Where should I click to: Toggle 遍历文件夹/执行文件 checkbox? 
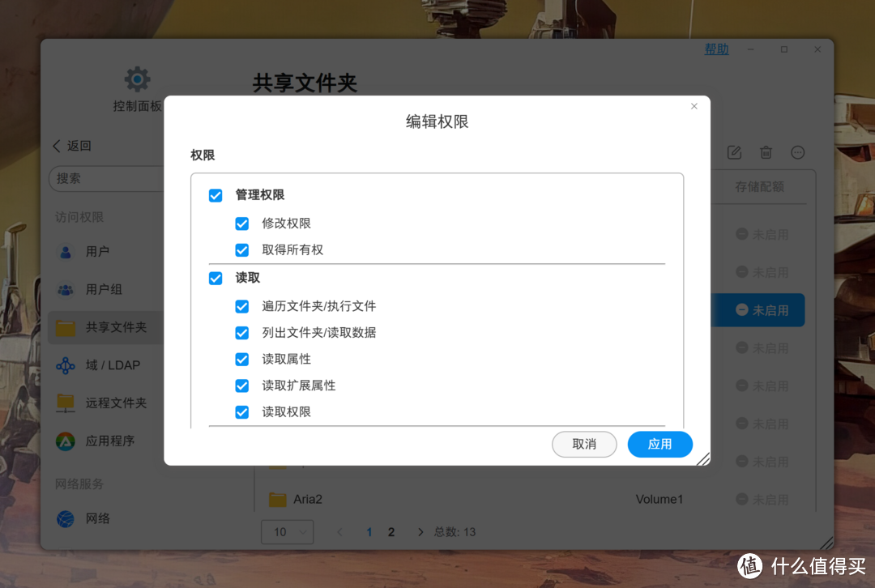coord(241,306)
